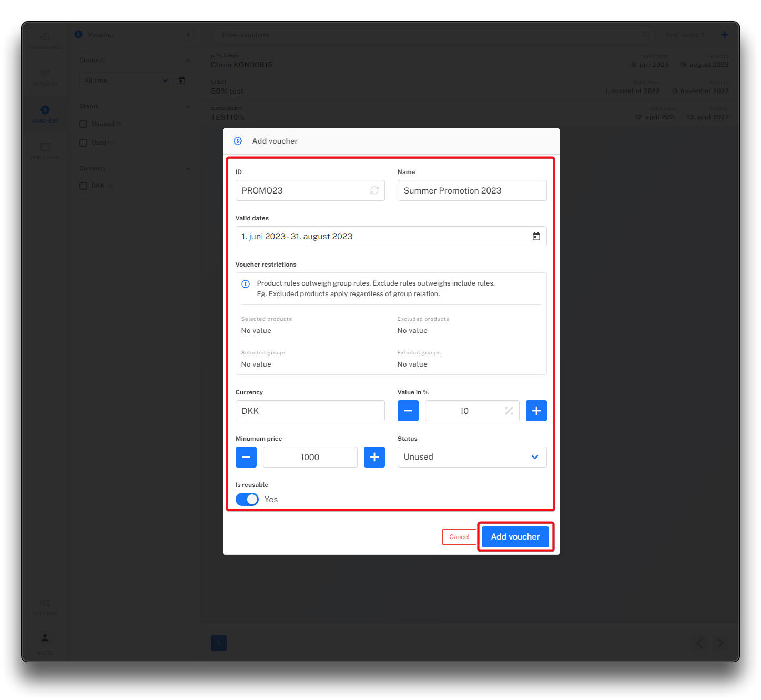The height and width of the screenshot is (700, 761).
Task: Click the plus icon to add new voucher in header
Action: (x=724, y=35)
